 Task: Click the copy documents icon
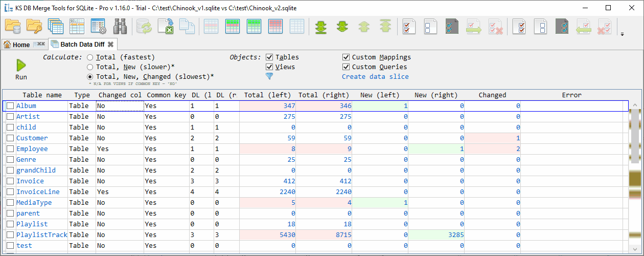(187, 26)
